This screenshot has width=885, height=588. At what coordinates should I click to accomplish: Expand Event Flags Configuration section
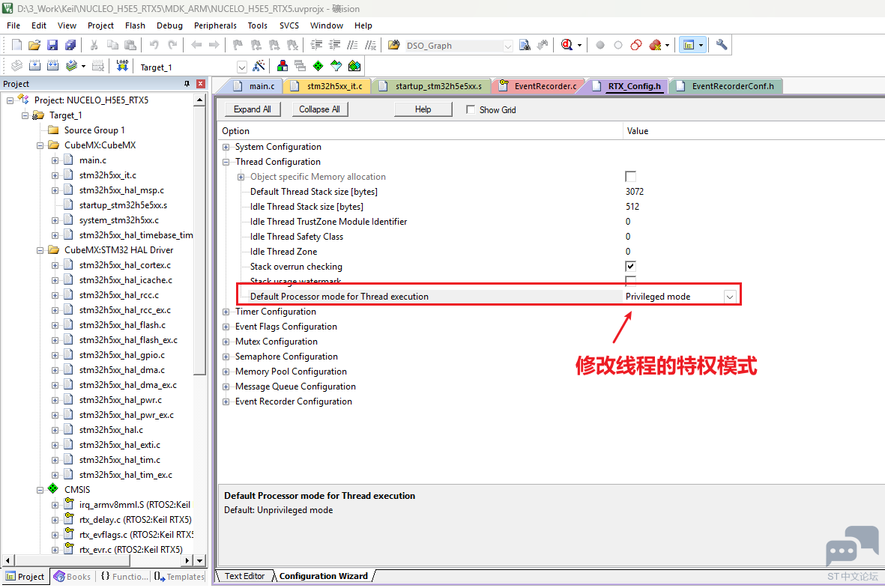click(226, 327)
